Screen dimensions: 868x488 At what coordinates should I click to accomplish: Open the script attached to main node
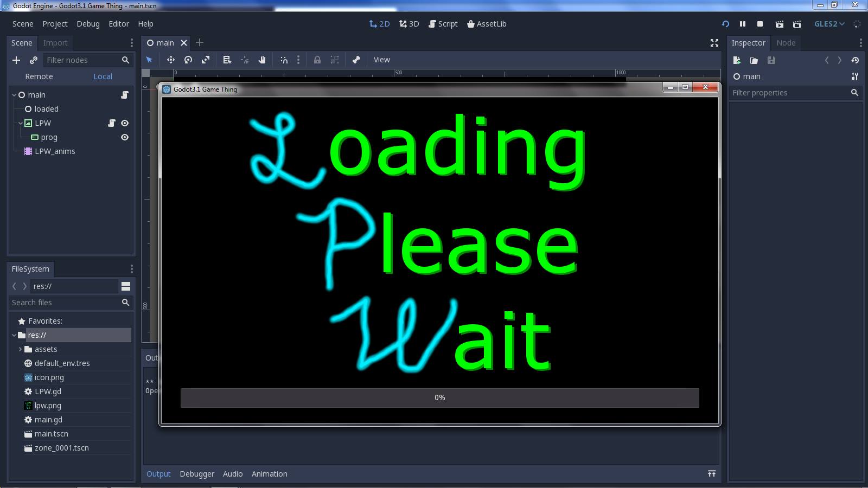tap(125, 95)
